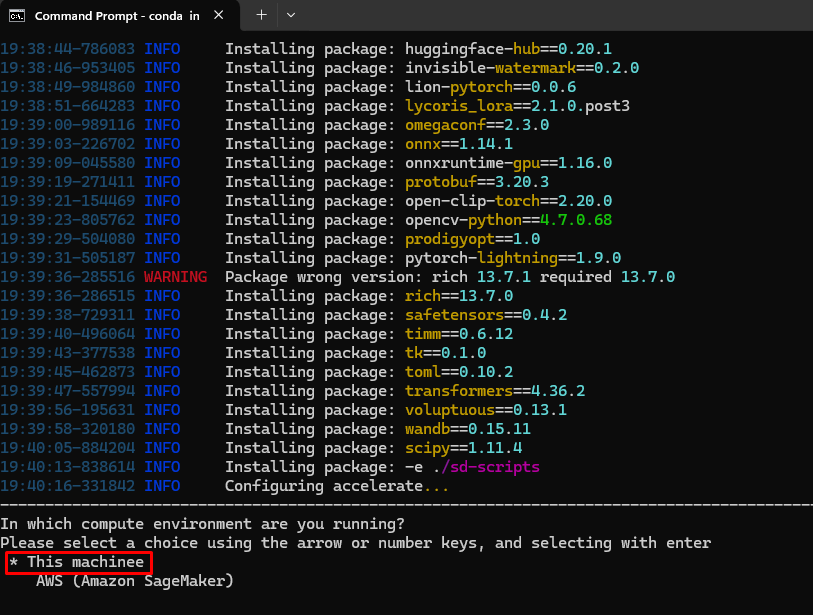Screen dimensions: 813x615
Task: Click the Command Prompt terminal icon in tab
Action: coord(18,16)
